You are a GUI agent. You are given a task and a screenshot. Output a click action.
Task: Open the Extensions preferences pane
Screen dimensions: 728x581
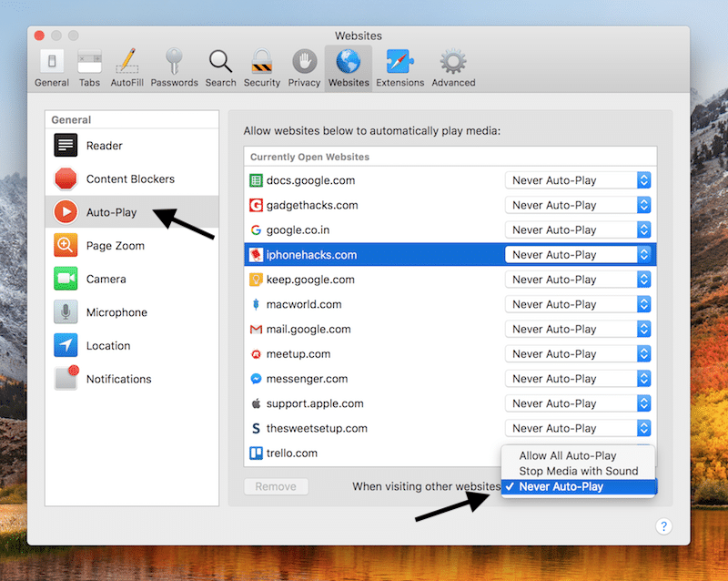(400, 67)
